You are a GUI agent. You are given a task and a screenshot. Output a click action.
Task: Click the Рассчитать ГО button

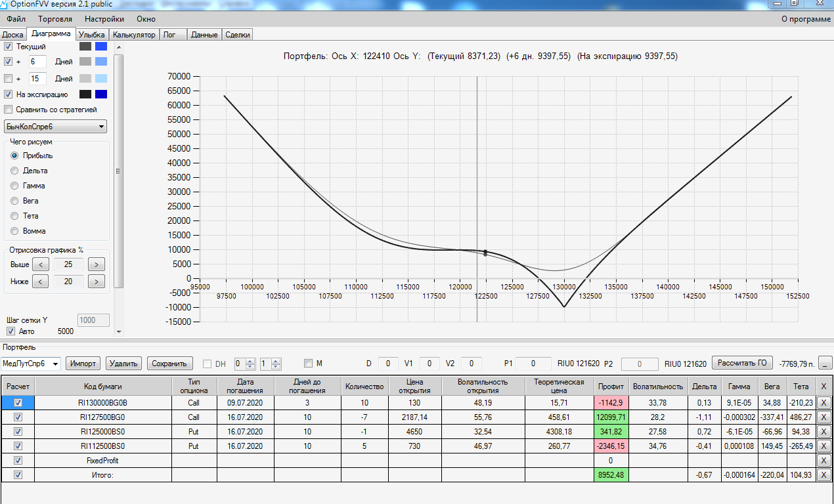click(x=743, y=363)
